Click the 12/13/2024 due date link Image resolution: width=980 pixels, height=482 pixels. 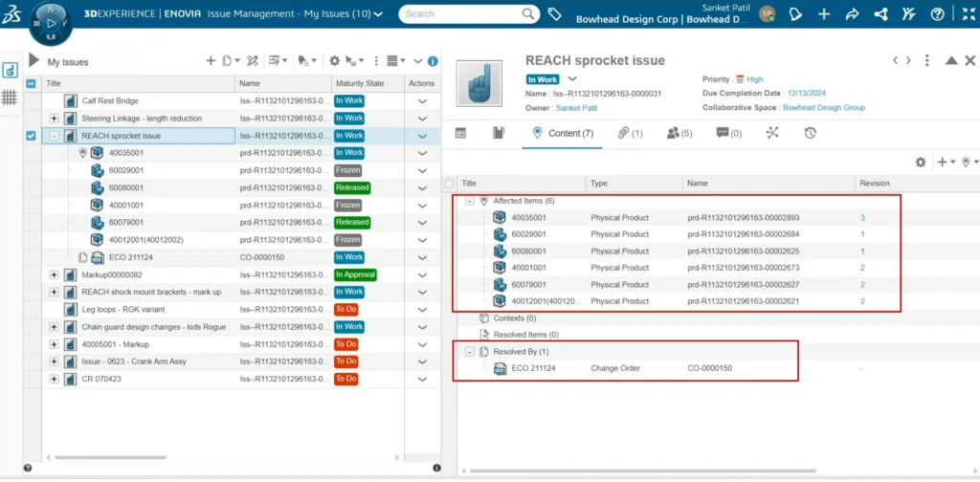[806, 93]
